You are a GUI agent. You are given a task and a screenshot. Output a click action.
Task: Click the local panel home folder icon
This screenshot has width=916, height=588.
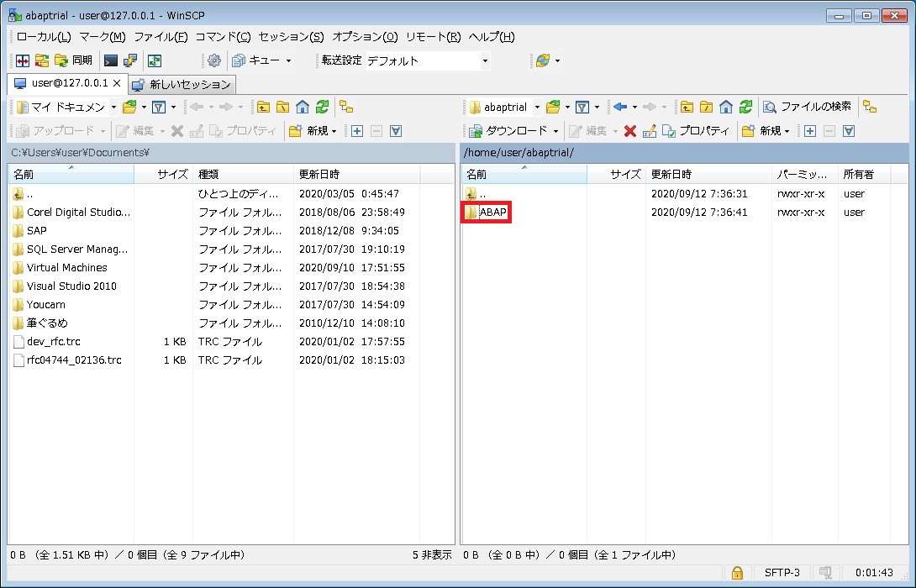click(303, 107)
